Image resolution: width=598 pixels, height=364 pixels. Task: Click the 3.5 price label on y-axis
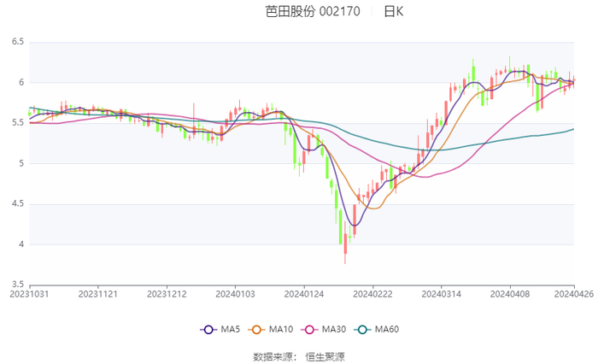(x=17, y=285)
